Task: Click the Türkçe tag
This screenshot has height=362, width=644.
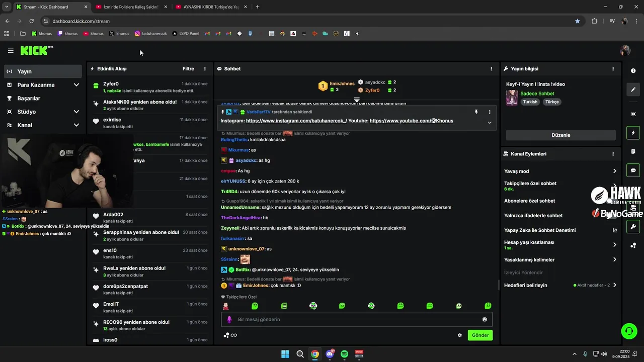Action: coord(552,102)
